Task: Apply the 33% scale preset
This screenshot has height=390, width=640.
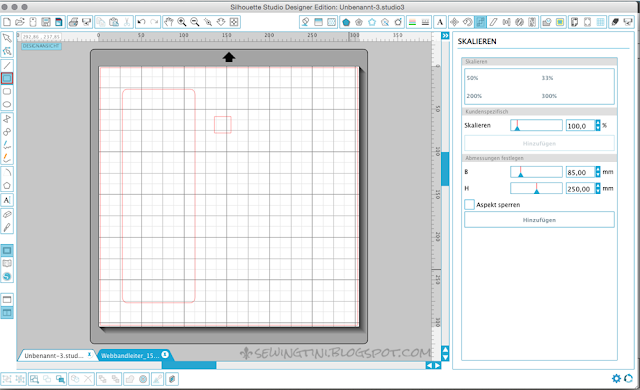Action: pos(547,78)
